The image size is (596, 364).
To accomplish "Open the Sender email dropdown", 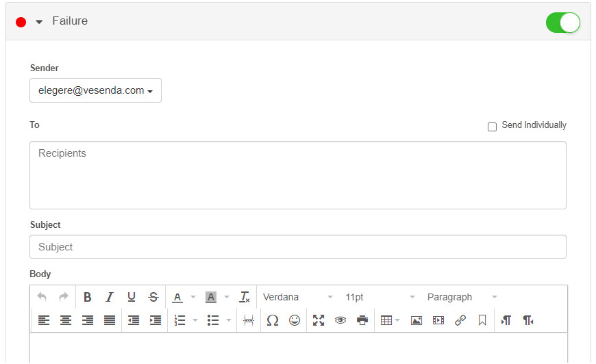I will click(95, 90).
